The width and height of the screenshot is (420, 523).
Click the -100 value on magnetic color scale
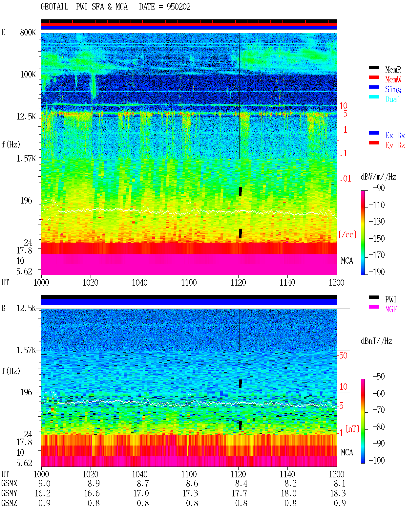point(377,460)
